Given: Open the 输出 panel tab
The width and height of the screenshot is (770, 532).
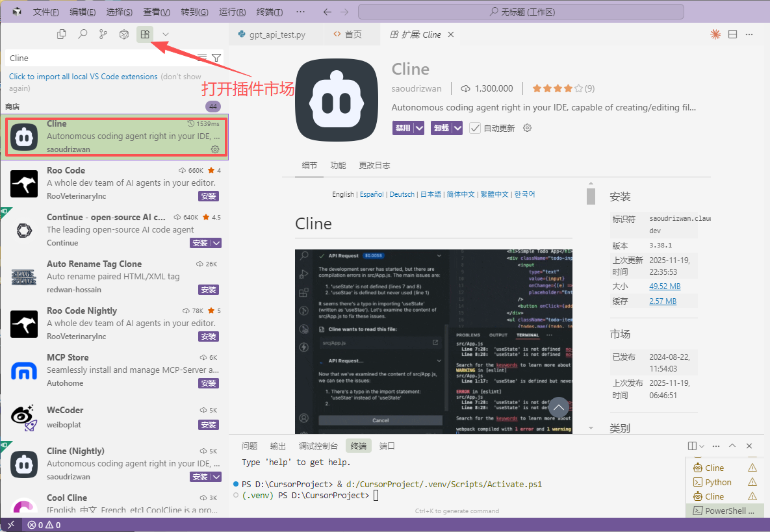Looking at the screenshot, I should point(278,446).
